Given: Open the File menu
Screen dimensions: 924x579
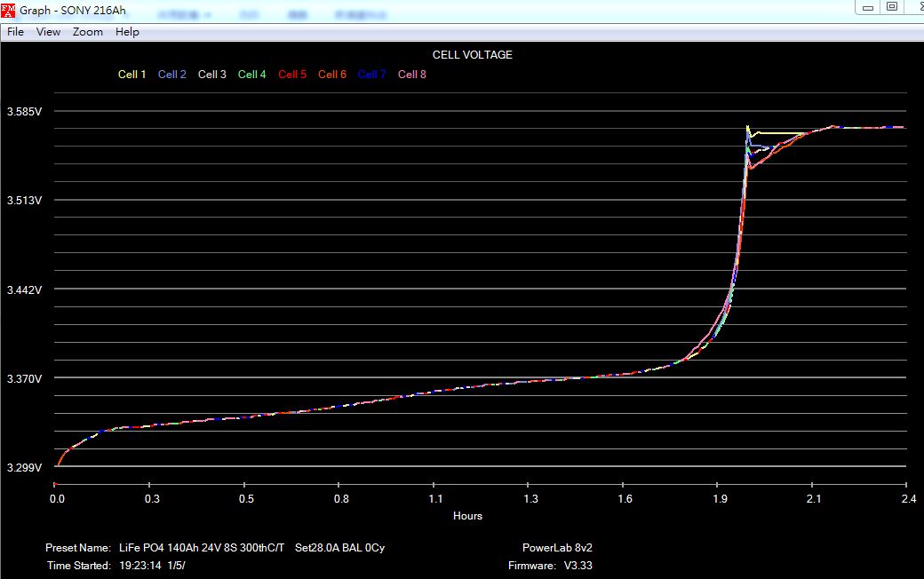Looking at the screenshot, I should (15, 32).
